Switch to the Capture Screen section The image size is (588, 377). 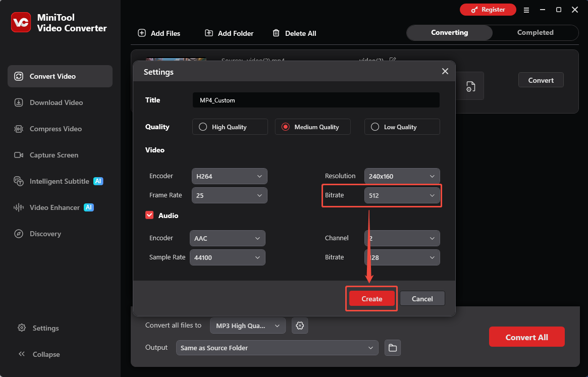[x=60, y=155]
